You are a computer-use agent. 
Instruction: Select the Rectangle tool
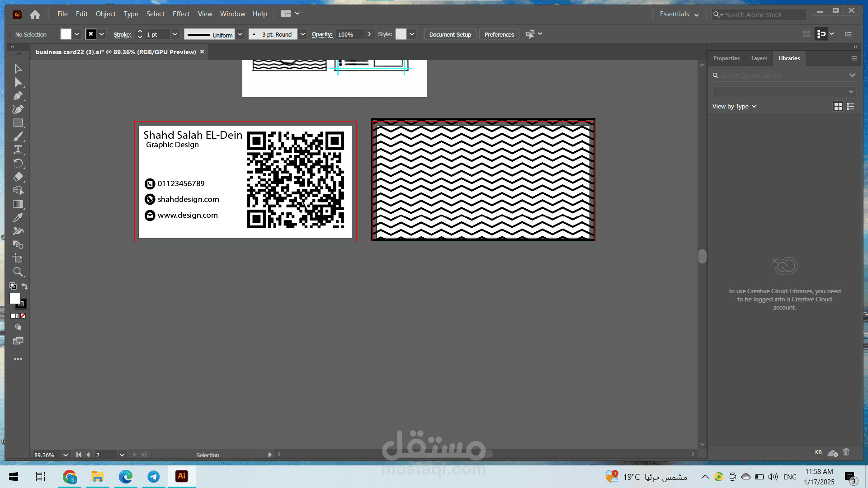tap(18, 123)
